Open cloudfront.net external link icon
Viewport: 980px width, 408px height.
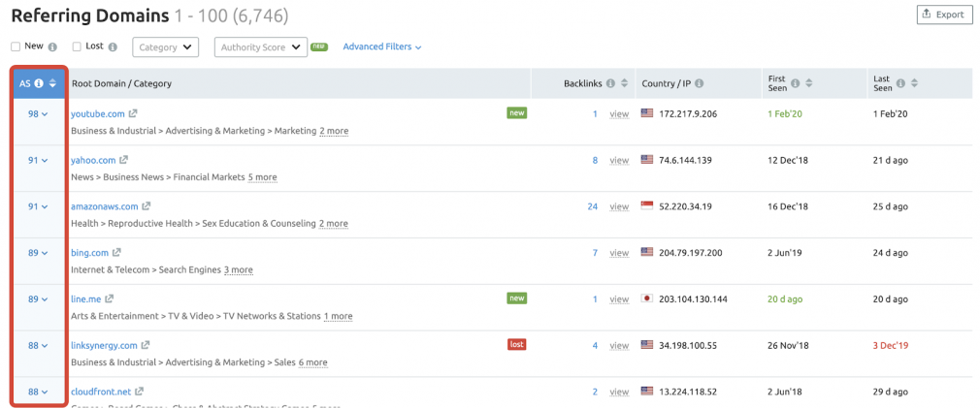pyautogui.click(x=140, y=392)
